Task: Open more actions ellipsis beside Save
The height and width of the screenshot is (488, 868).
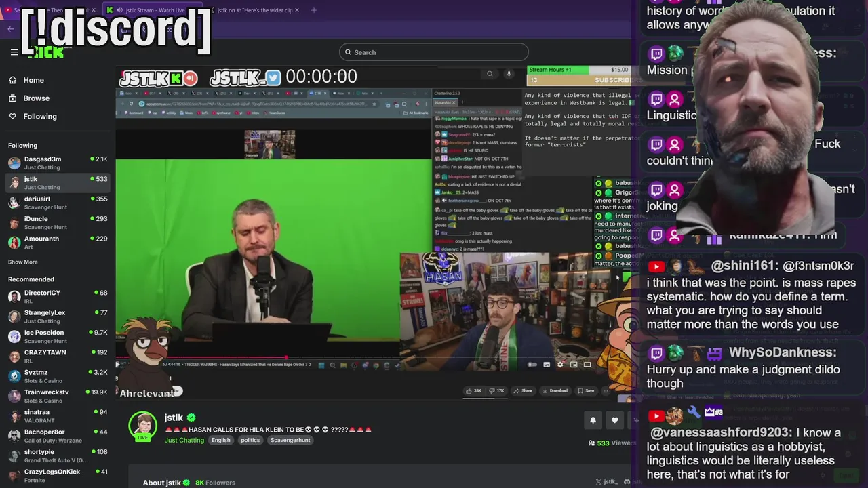Action: (606, 390)
